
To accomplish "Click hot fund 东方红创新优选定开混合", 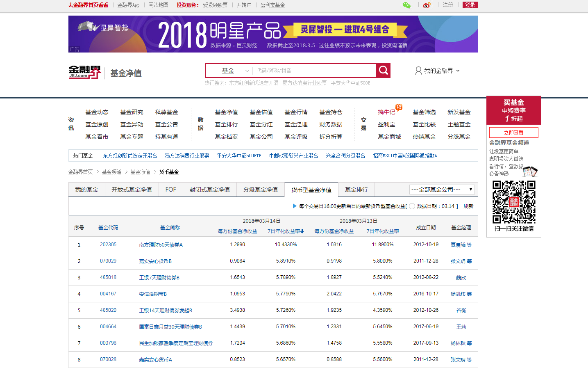I will tap(130, 155).
